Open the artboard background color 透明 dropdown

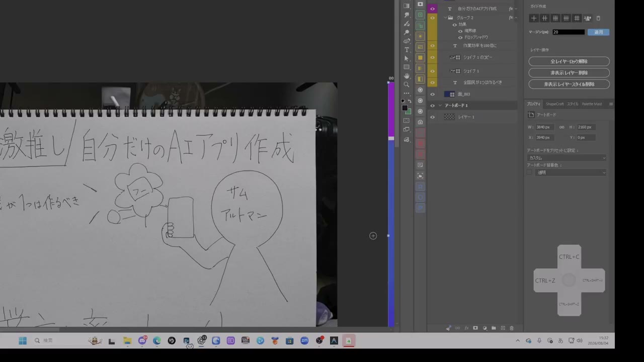[572, 172]
